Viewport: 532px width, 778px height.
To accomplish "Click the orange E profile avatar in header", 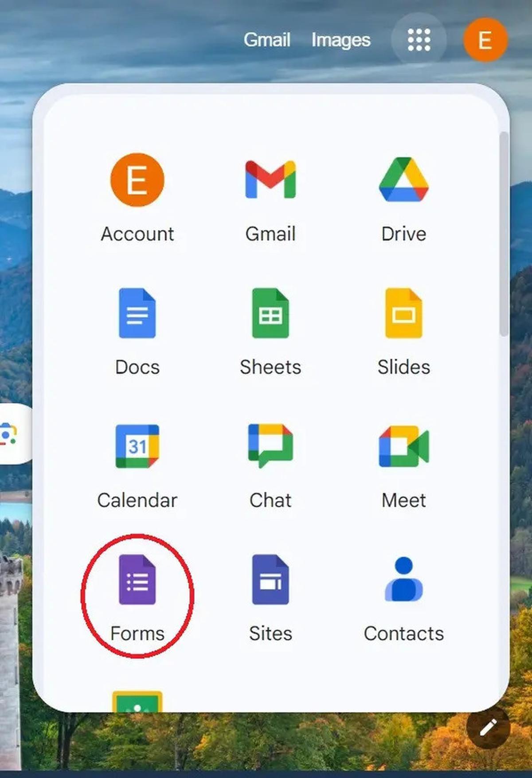I will coord(485,40).
